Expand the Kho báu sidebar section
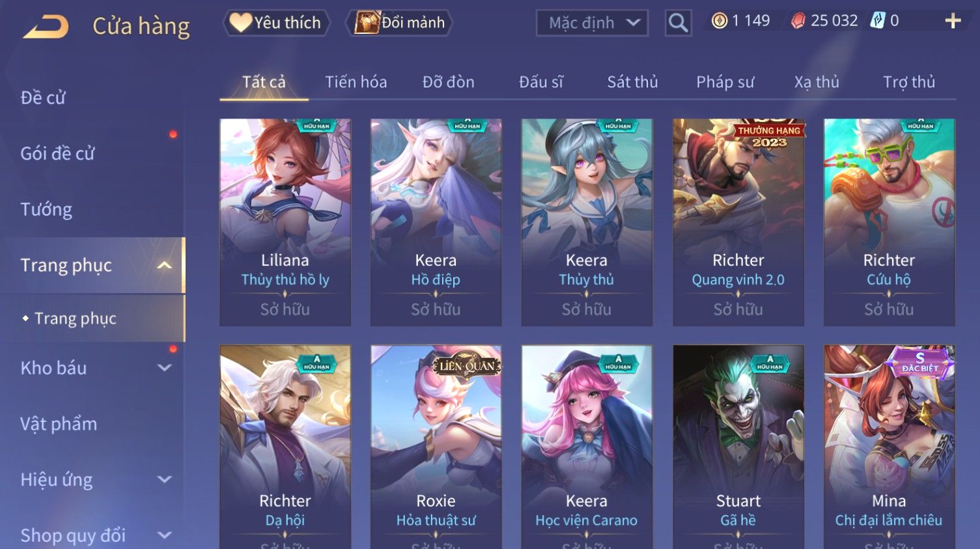This screenshot has height=549, width=980. (x=165, y=368)
